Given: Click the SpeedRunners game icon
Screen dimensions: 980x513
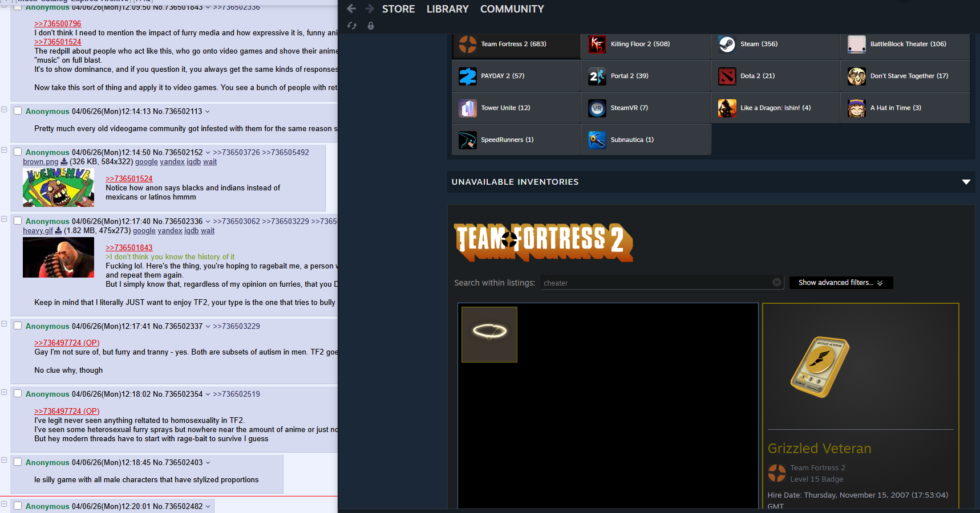Looking at the screenshot, I should tap(468, 140).
